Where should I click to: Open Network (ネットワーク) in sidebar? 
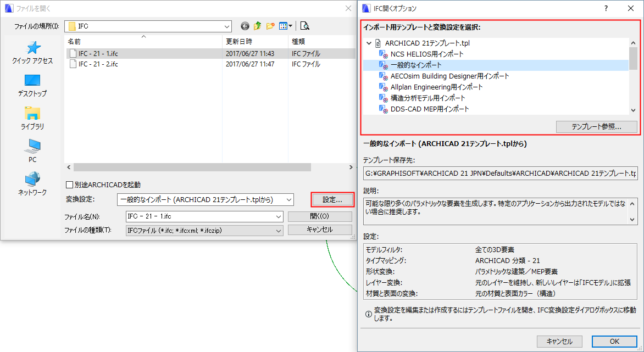(32, 184)
